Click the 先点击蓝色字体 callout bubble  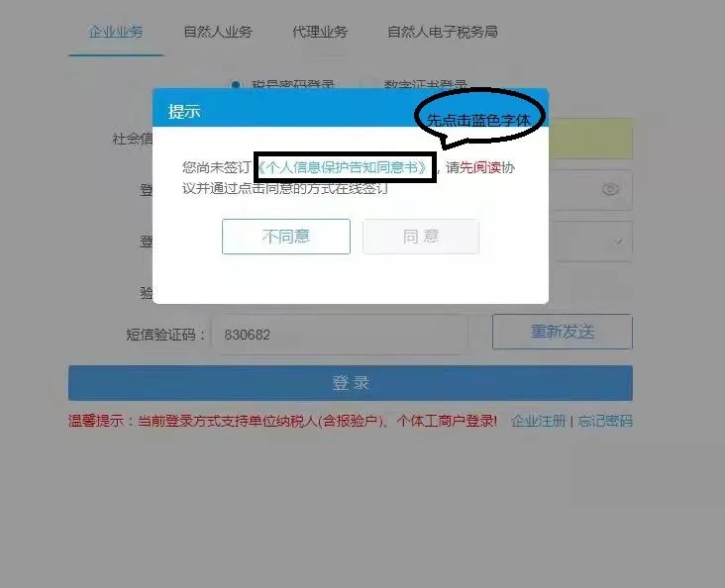pos(480,117)
